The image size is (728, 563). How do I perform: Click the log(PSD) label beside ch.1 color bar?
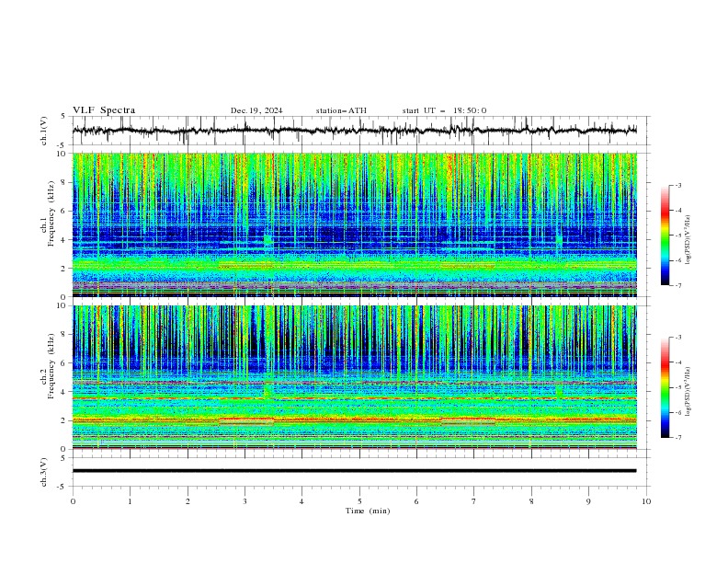point(688,240)
